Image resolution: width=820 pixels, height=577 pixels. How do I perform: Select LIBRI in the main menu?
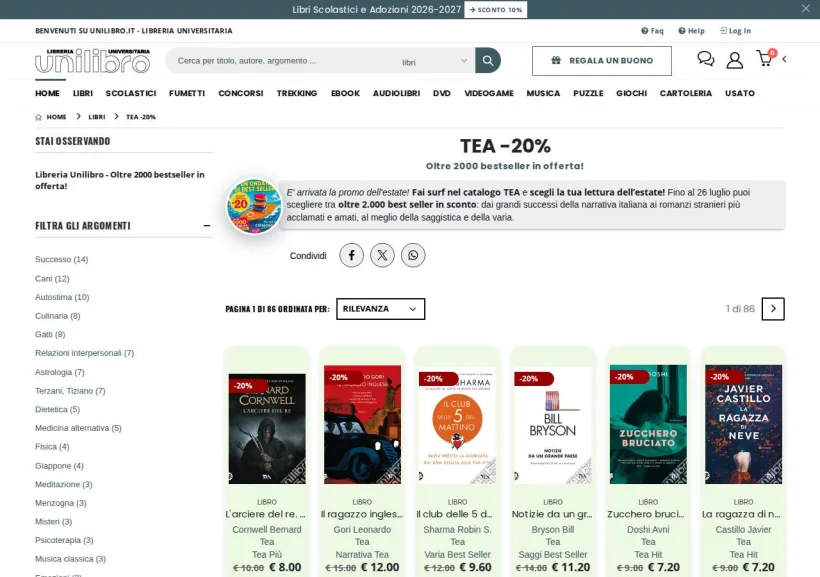point(83,93)
